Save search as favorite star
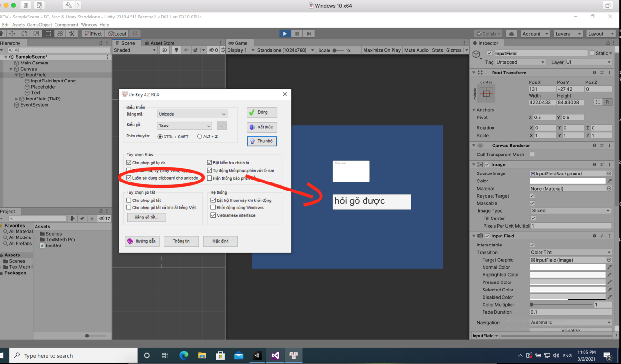The width and height of the screenshot is (621, 364). [92, 218]
